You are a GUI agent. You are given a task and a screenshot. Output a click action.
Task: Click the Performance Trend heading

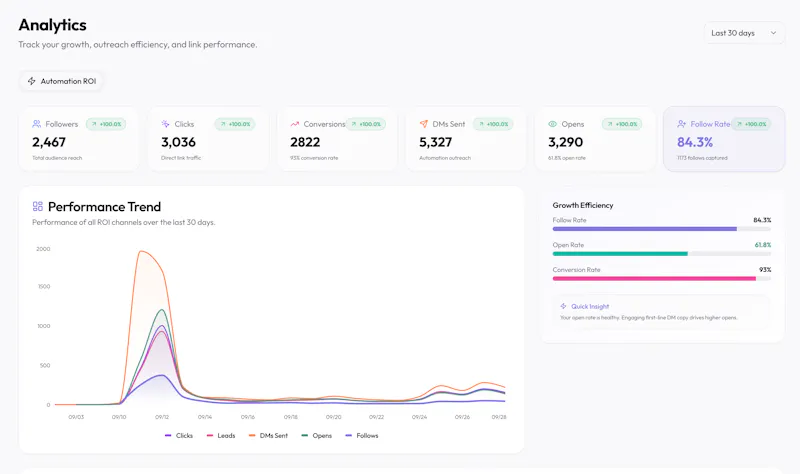pos(105,207)
